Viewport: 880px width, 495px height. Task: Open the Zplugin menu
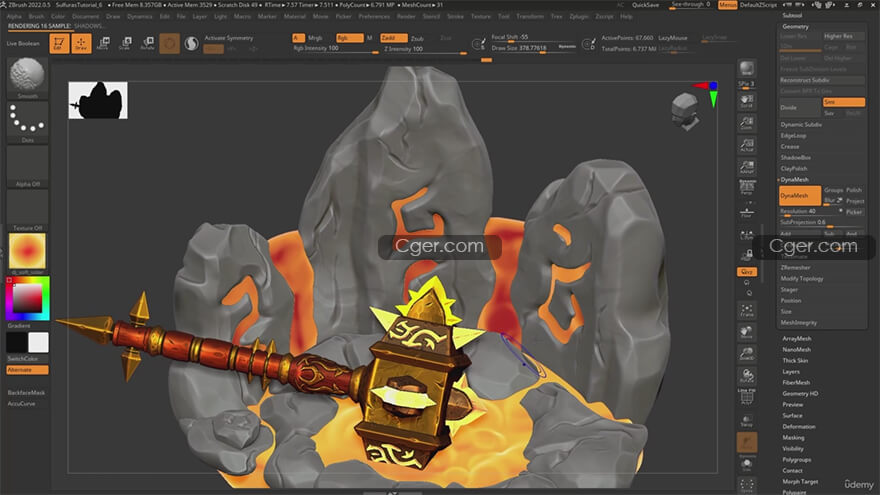579,16
